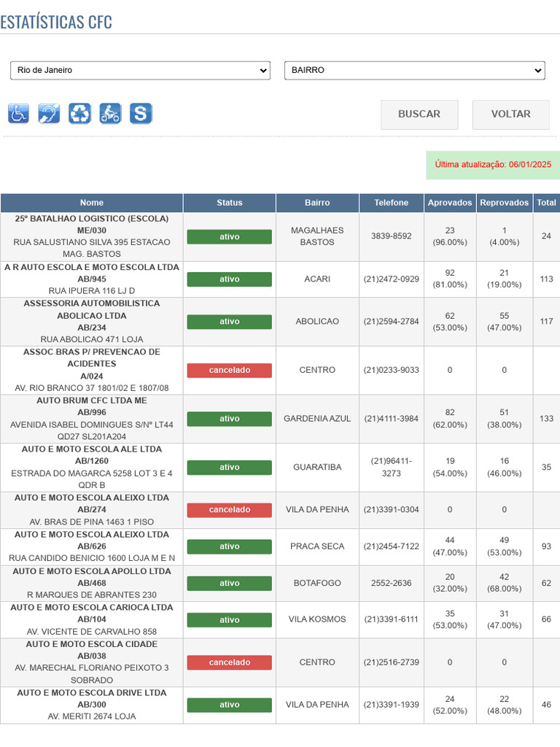This screenshot has height=747, width=560.
Task: Click the Telefone column header
Action: tap(392, 203)
